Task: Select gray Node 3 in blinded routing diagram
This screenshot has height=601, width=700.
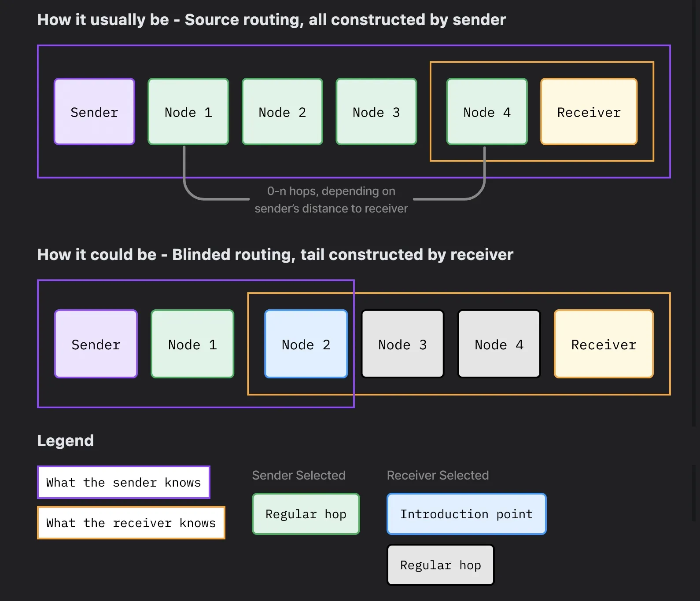Action: pos(402,344)
